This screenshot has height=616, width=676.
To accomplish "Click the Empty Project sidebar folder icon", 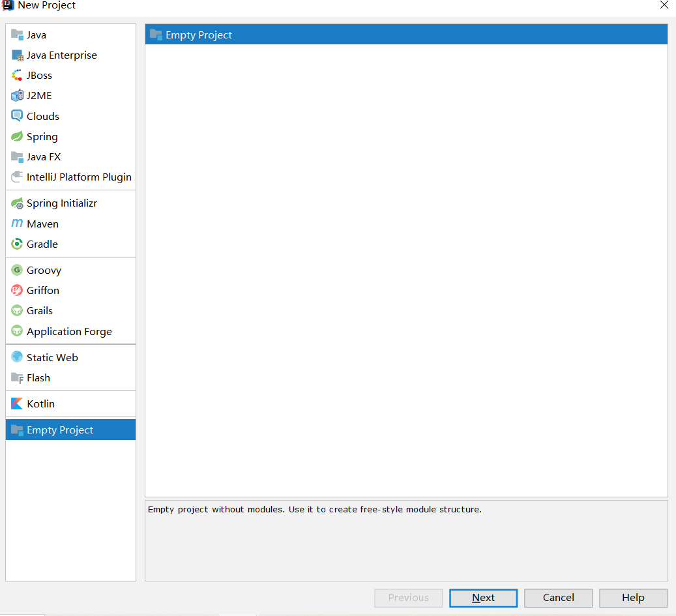I will 17,430.
